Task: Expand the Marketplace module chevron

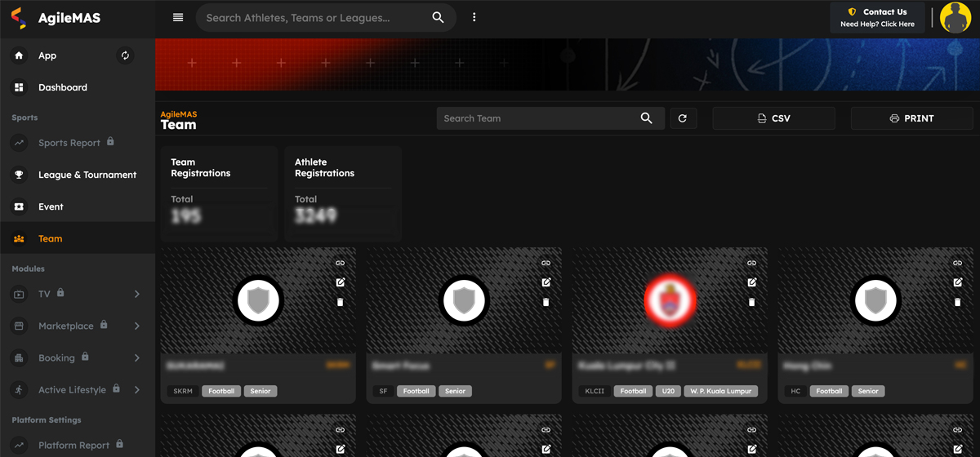Action: (x=136, y=326)
